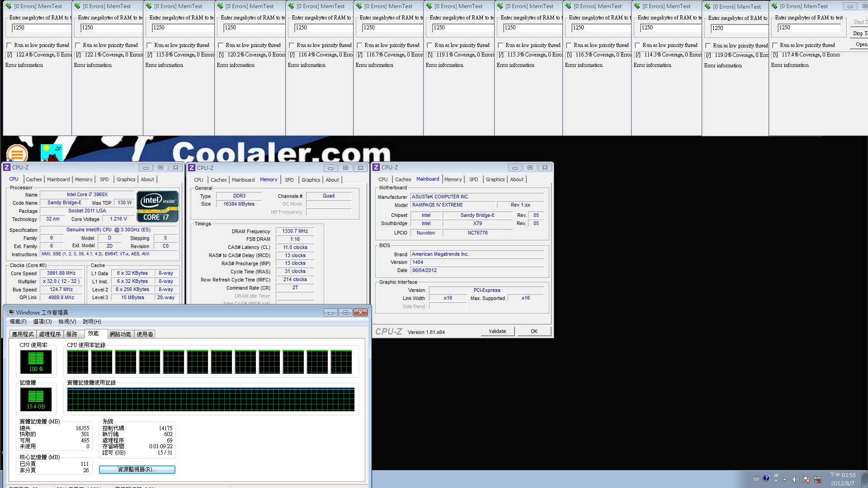Switch to Caches tab in the Processor CPU-Z window
868x488 pixels.
33,179
